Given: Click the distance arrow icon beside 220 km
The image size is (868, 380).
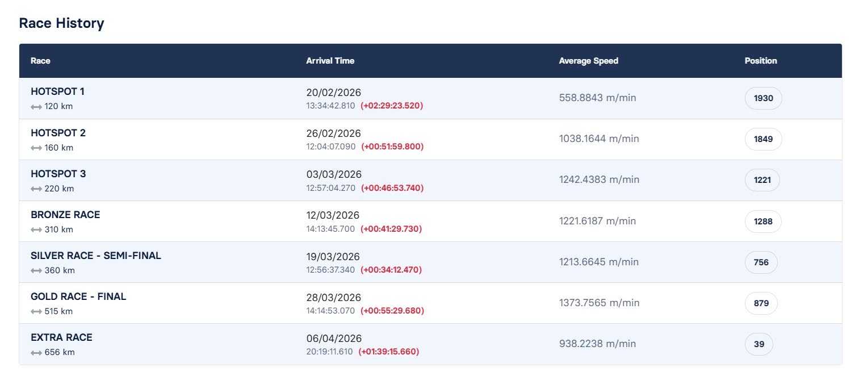Looking at the screenshot, I should tap(36, 189).
